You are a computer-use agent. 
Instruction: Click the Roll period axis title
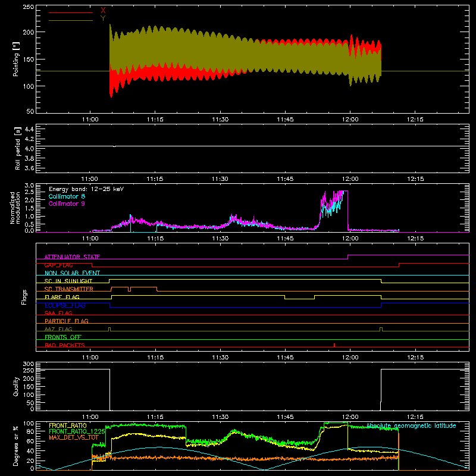[18, 148]
